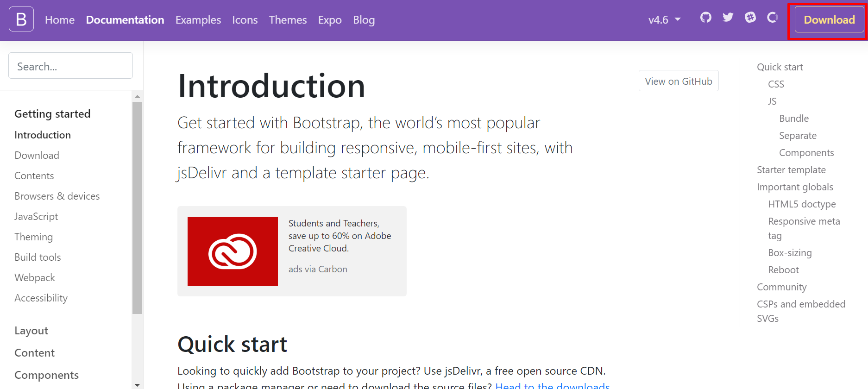Screen dimensions: 868x389
Task: Jump to Important globals in table of contents
Action: click(795, 187)
